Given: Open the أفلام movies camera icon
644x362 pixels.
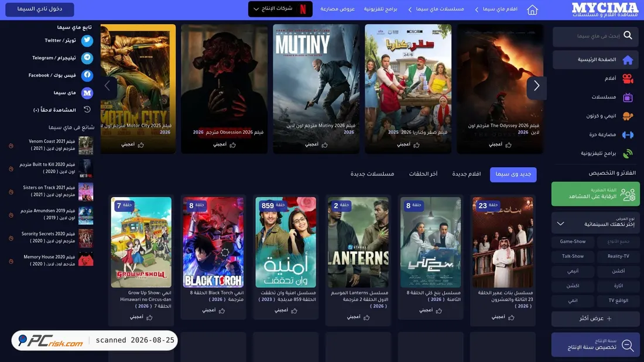Looking at the screenshot, I should click(x=628, y=78).
